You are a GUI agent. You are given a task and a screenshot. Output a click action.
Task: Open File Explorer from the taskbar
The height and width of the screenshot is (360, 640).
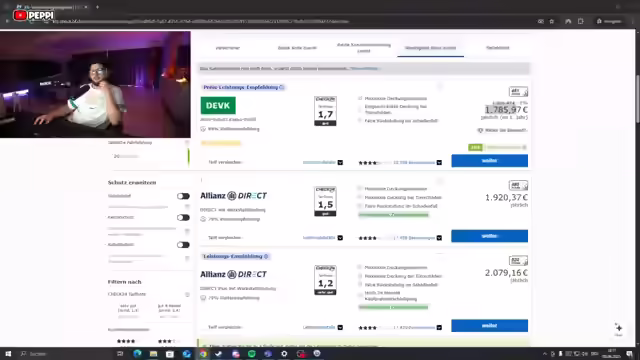click(x=153, y=354)
